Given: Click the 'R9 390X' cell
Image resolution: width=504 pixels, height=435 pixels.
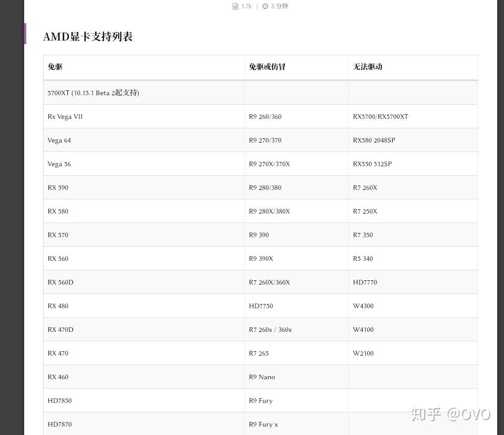Looking at the screenshot, I should pyautogui.click(x=296, y=258).
